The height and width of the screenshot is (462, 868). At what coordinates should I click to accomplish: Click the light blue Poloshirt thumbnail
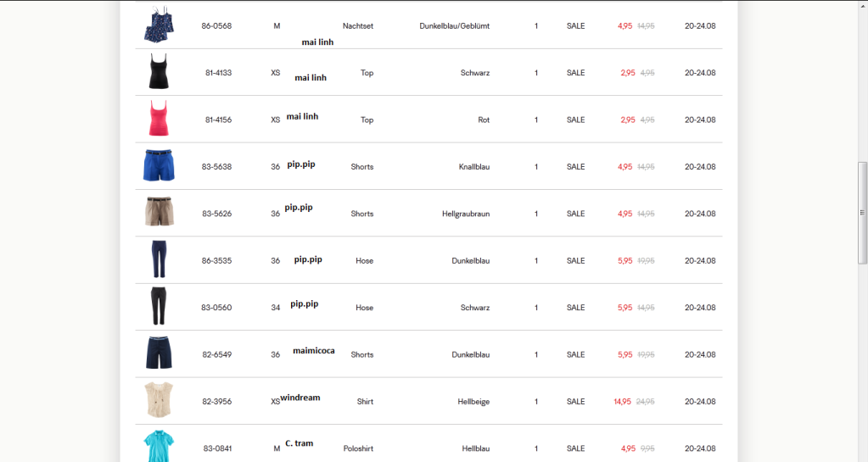click(x=159, y=446)
